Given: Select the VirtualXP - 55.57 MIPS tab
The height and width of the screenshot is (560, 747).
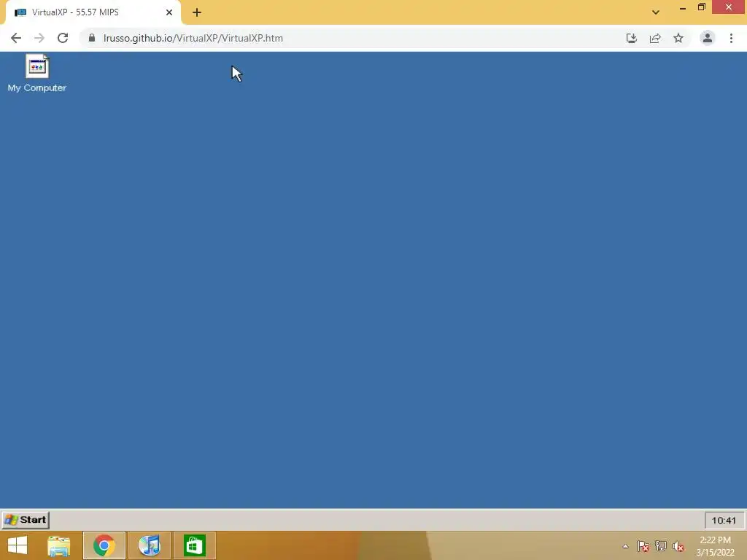Looking at the screenshot, I should coord(93,12).
